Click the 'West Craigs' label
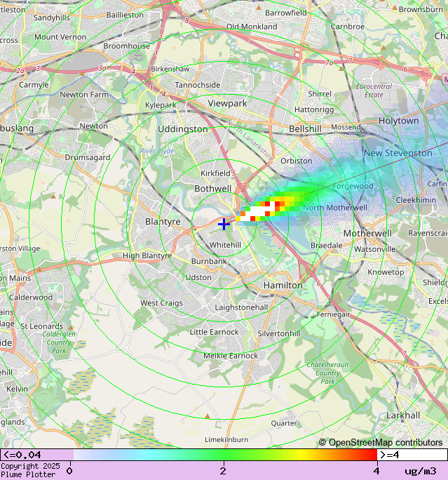Screen dimensions: 448x480 161,303
